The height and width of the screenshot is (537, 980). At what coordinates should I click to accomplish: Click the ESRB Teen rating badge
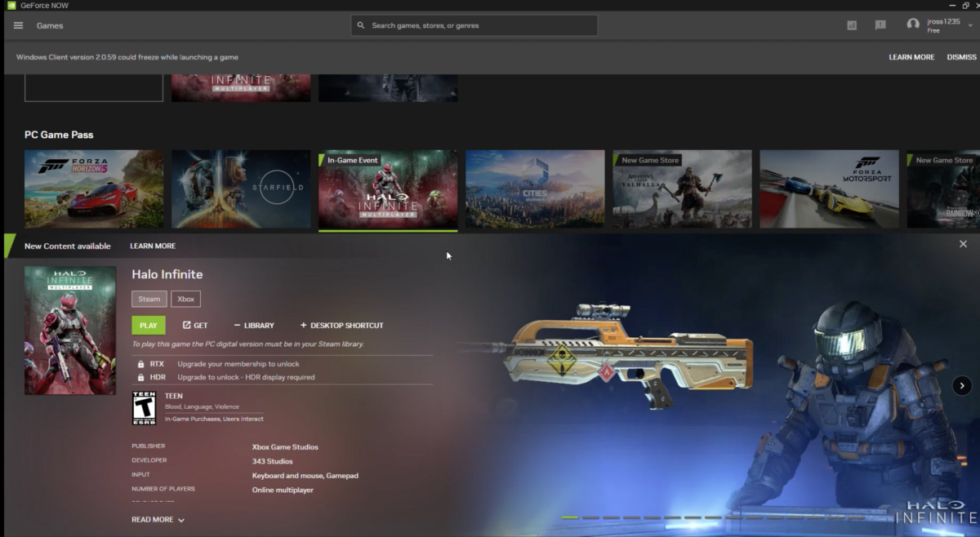[x=144, y=408]
